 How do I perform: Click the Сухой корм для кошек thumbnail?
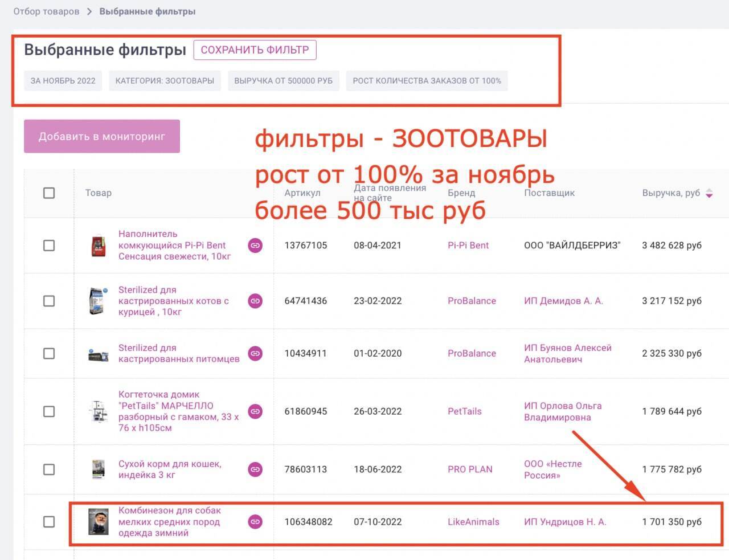pos(99,469)
